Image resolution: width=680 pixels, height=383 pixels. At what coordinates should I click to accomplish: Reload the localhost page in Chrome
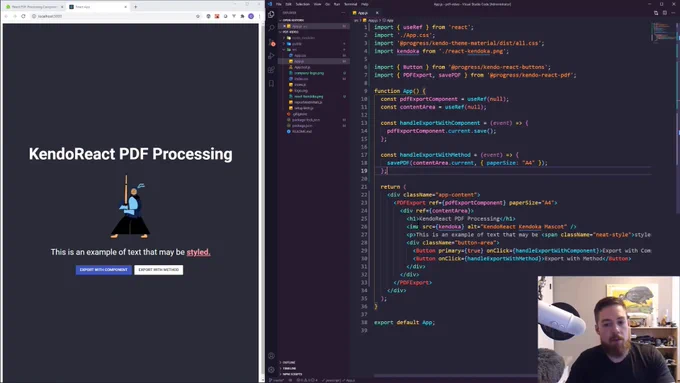point(23,16)
